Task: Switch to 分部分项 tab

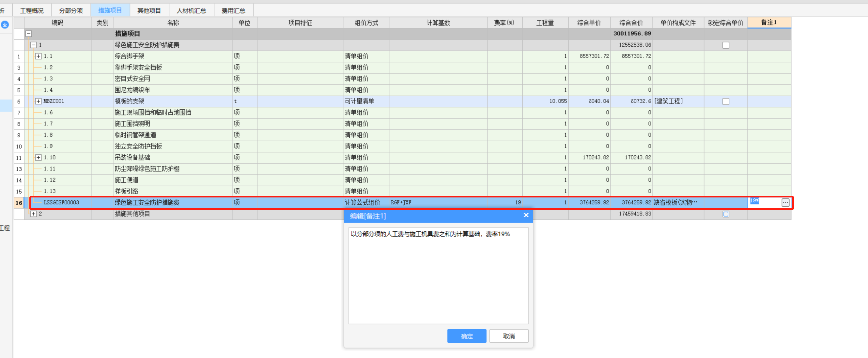Action: (x=71, y=11)
